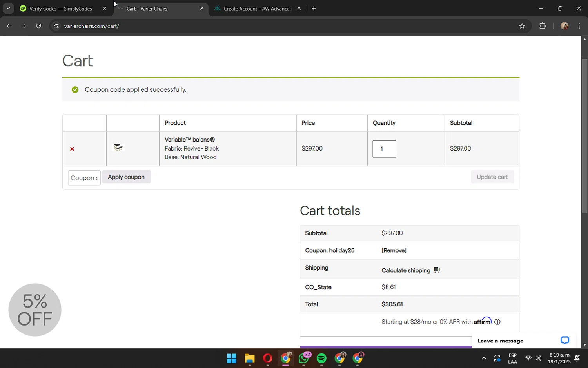This screenshot has width=588, height=368.
Task: Click the page vertical scrollbar thumb
Action: click(584, 136)
